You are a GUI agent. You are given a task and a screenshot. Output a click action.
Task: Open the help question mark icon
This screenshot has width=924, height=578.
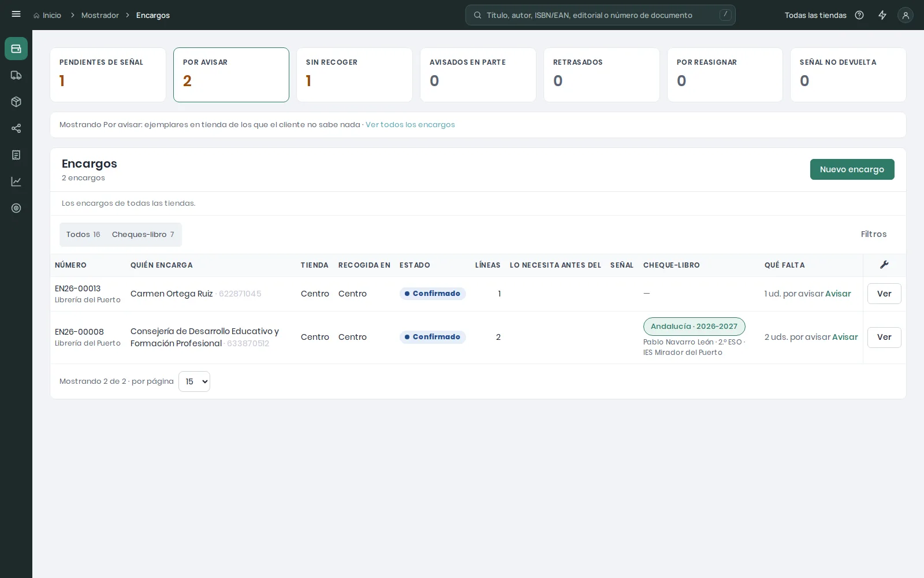pyautogui.click(x=859, y=15)
